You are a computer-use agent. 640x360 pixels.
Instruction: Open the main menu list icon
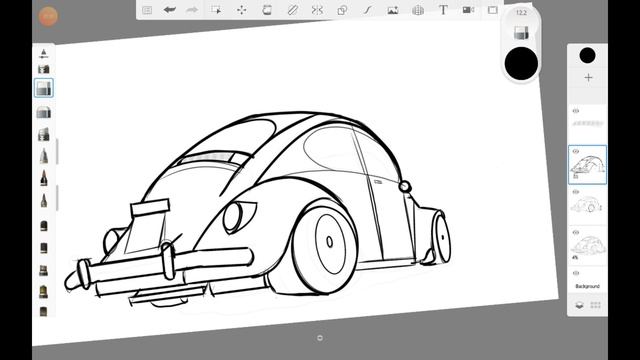(x=147, y=10)
